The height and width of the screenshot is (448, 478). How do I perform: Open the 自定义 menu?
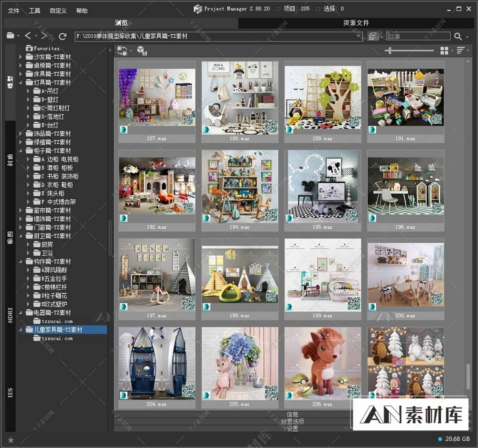click(58, 11)
